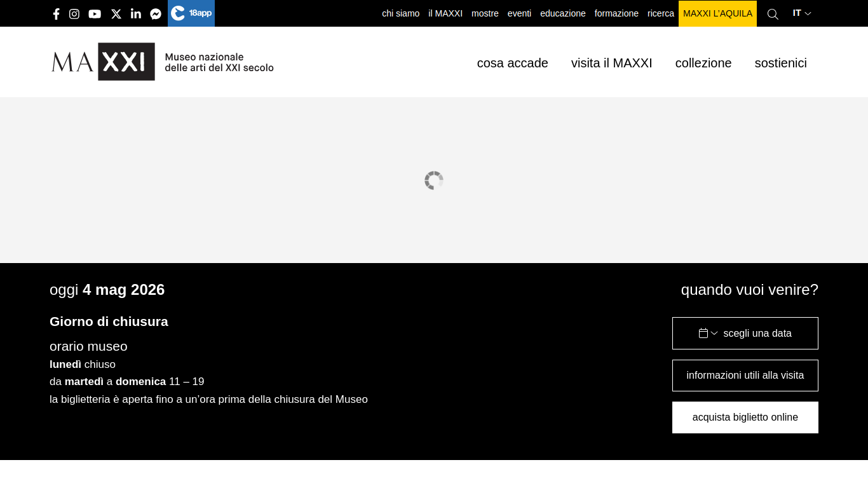This screenshot has width=868, height=488.
Task: Click 'informazioni utili alla visita' button
Action: tap(745, 376)
